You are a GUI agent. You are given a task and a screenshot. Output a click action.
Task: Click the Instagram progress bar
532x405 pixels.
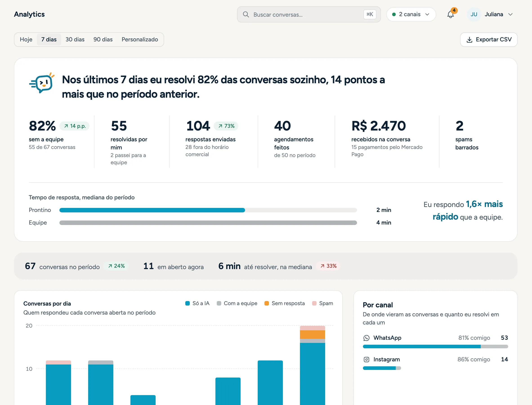(x=382, y=368)
